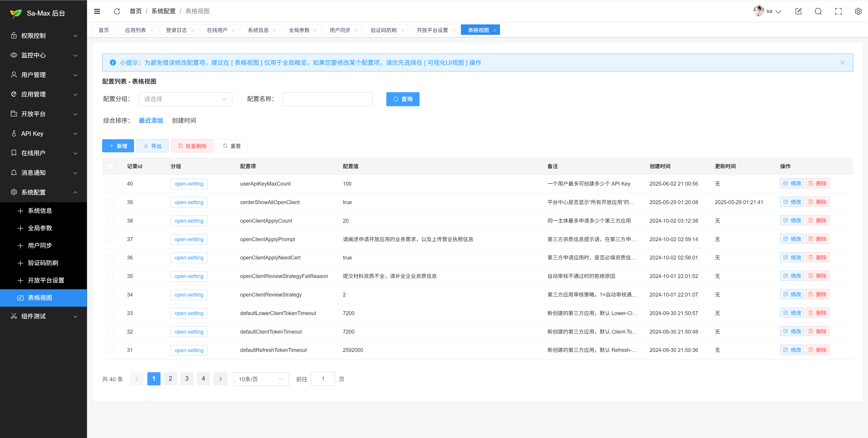Image resolution: width=868 pixels, height=438 pixels.
Task: Click the 配置名称 input field
Action: click(x=328, y=99)
